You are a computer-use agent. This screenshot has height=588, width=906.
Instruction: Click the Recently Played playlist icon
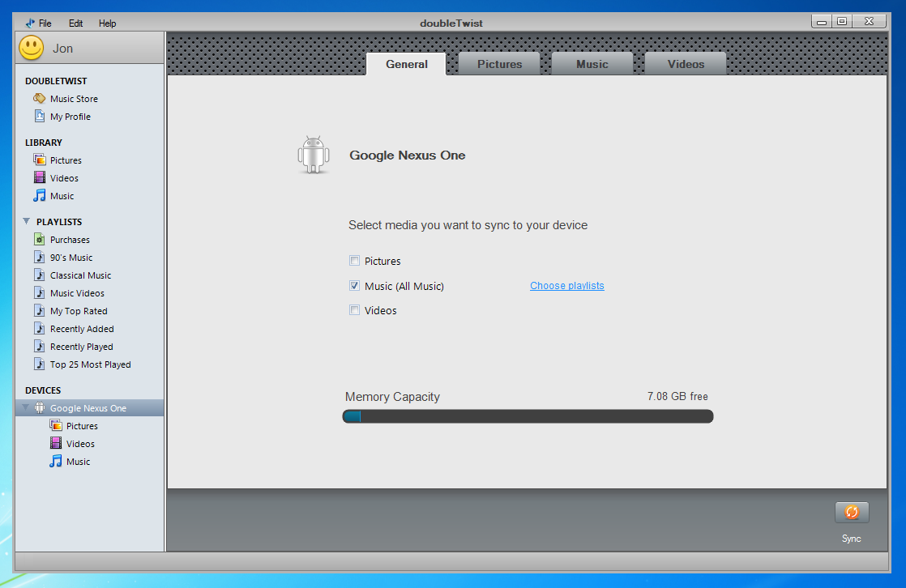39,347
